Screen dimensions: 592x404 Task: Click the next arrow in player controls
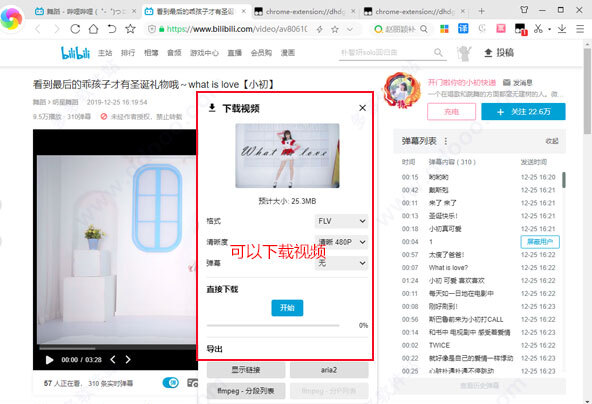pyautogui.click(x=128, y=359)
